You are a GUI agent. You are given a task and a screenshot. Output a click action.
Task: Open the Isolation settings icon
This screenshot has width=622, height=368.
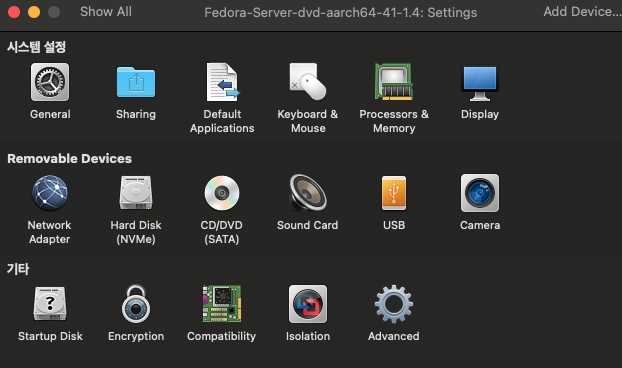[x=308, y=304]
